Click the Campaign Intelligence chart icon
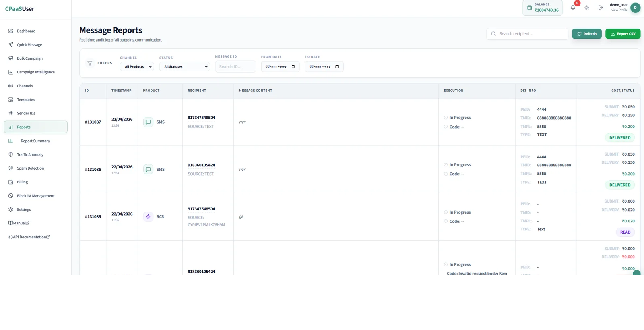Viewport: 644px width, 330px height. pos(11,72)
